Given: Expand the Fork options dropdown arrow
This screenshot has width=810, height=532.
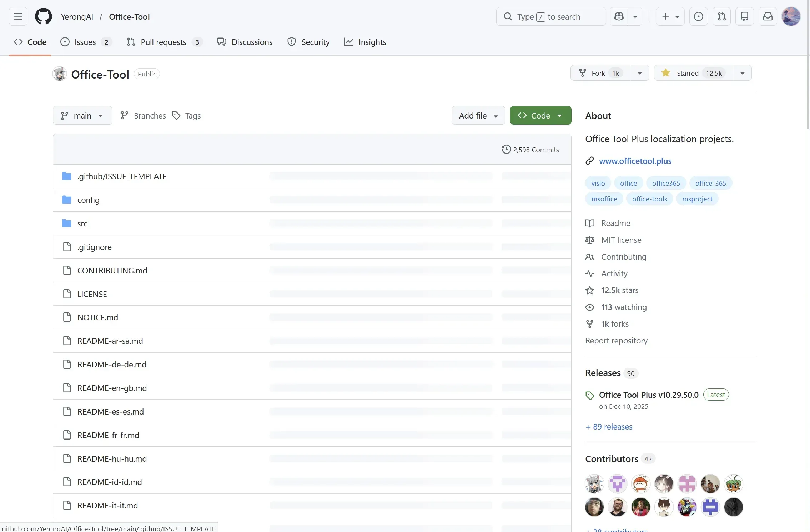Looking at the screenshot, I should (640, 73).
